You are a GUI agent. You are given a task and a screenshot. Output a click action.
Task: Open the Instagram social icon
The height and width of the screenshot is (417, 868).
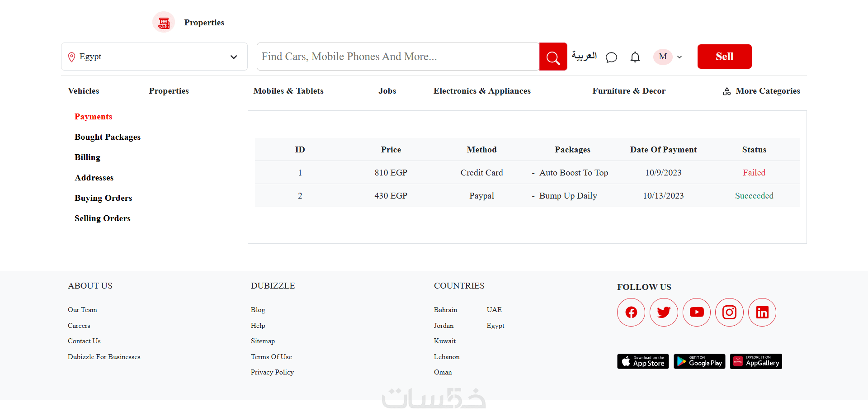pyautogui.click(x=729, y=312)
